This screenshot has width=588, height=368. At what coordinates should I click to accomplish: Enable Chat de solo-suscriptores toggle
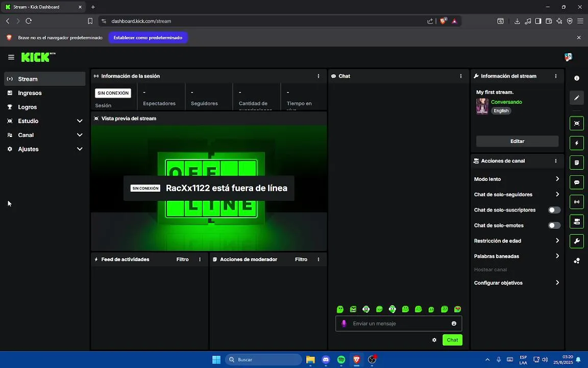pyautogui.click(x=554, y=210)
